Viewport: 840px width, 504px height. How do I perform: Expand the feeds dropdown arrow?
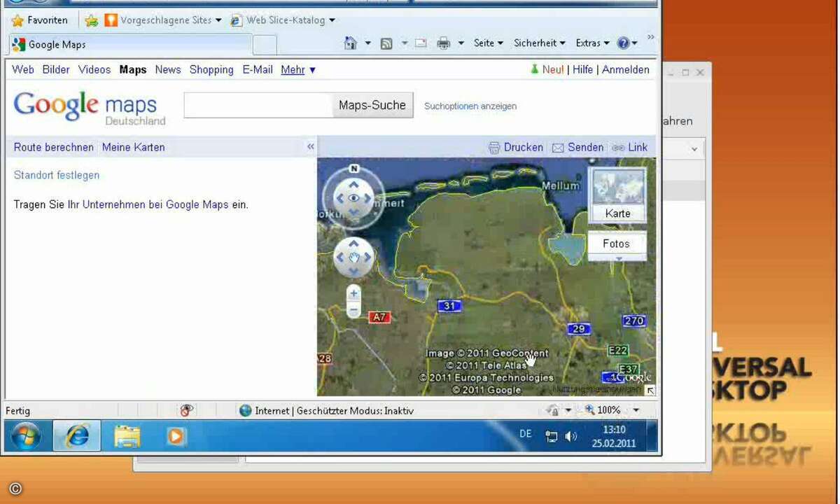[x=404, y=43]
